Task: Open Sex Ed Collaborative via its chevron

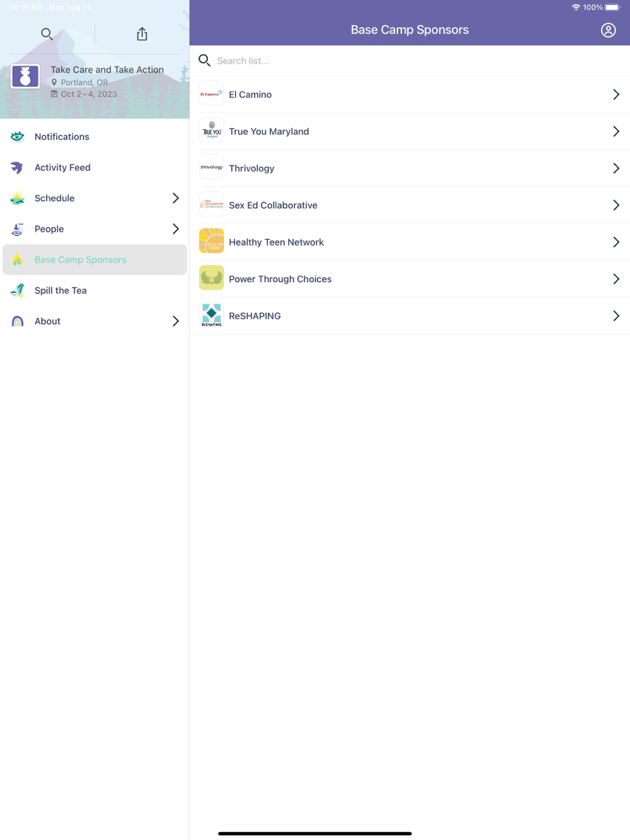Action: [x=616, y=205]
